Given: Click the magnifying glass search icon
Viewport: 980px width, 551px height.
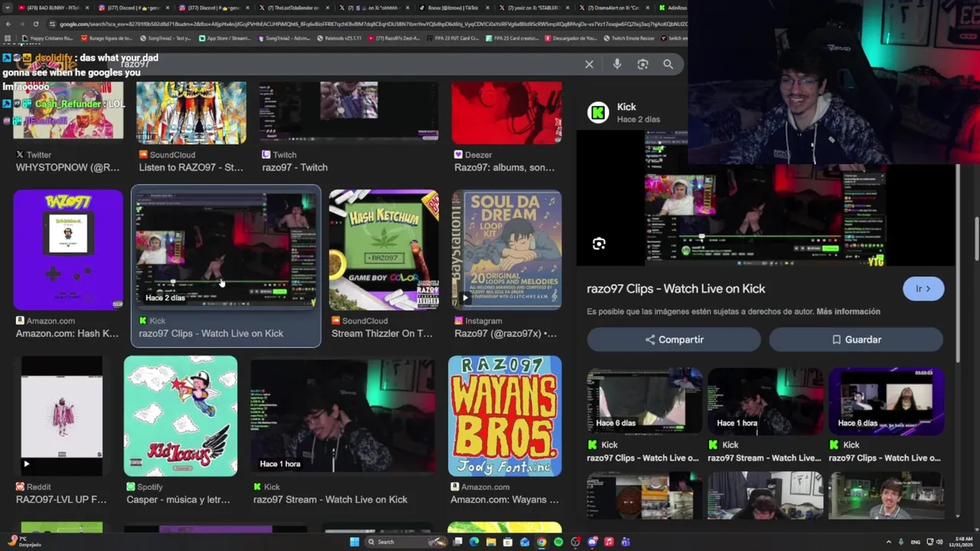Looking at the screenshot, I should [x=668, y=64].
